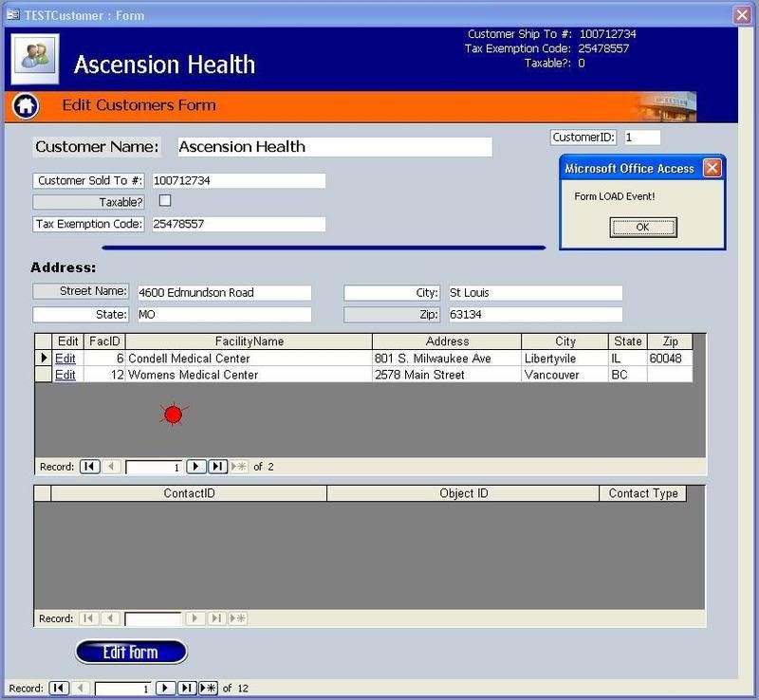Click the "801 S. Milwaukee Ave" address cell
The width and height of the screenshot is (759, 700).
click(447, 359)
